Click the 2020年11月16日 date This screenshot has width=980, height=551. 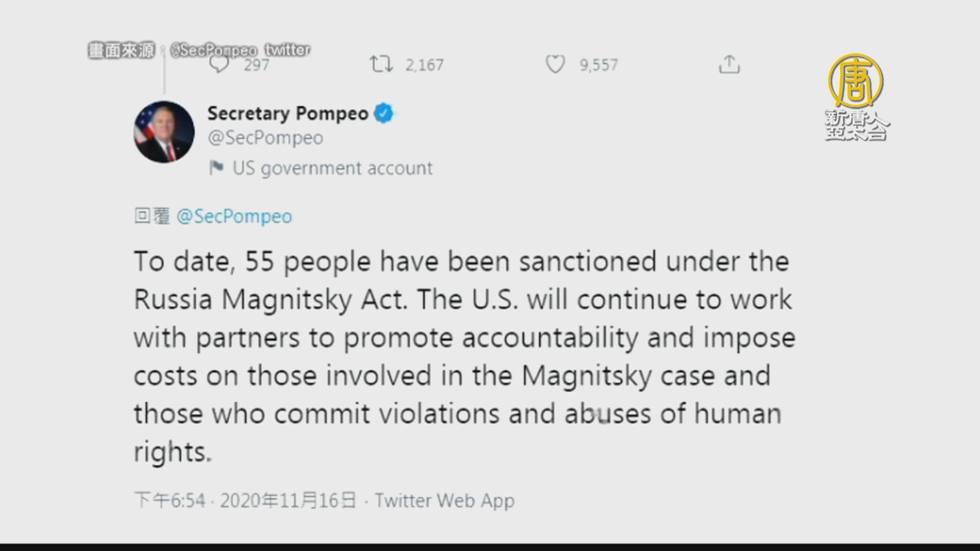[x=288, y=500]
